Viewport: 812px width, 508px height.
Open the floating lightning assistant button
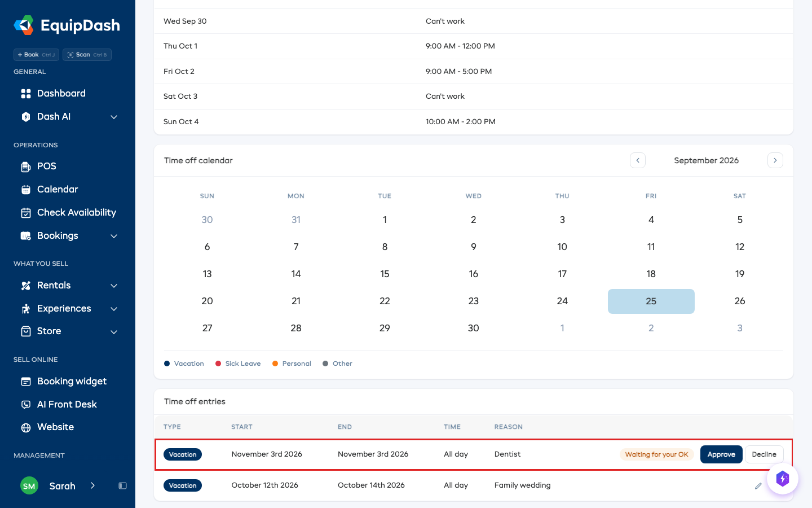pos(783,479)
